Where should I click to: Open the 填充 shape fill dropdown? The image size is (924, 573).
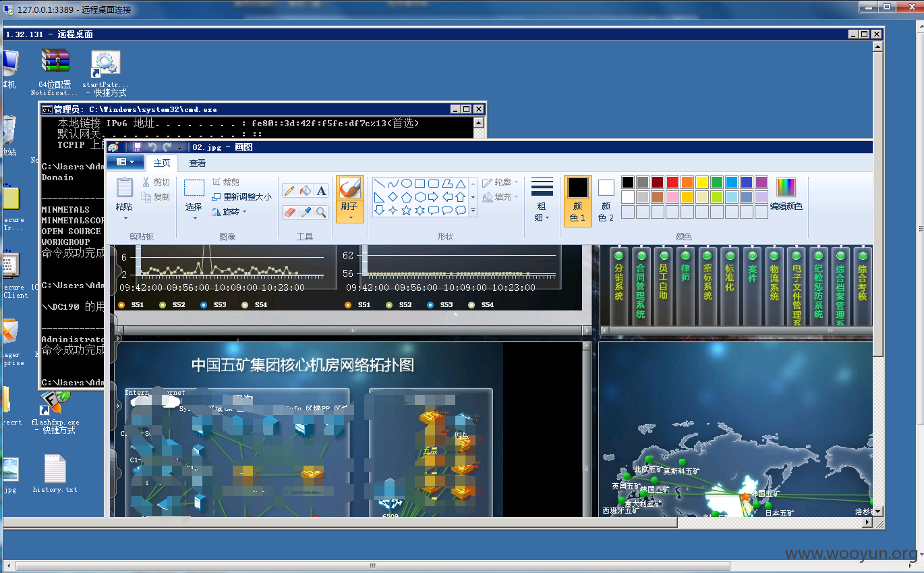tap(500, 197)
